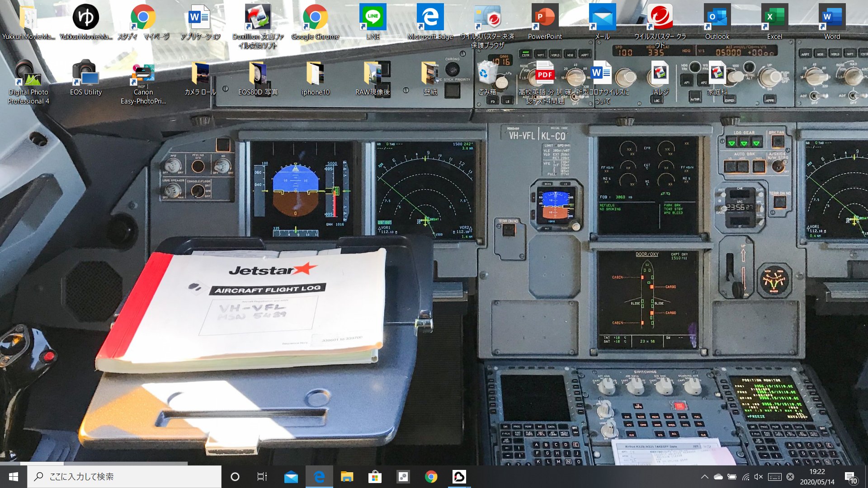This screenshot has width=868, height=488.
Task: Expand RAW現像後 folder
Action: point(372,76)
